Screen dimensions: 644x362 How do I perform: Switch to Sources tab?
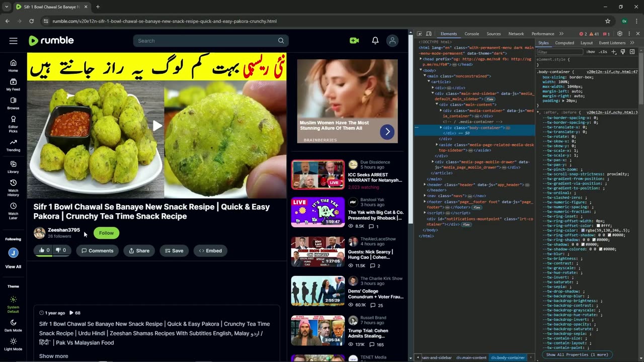tap(494, 34)
